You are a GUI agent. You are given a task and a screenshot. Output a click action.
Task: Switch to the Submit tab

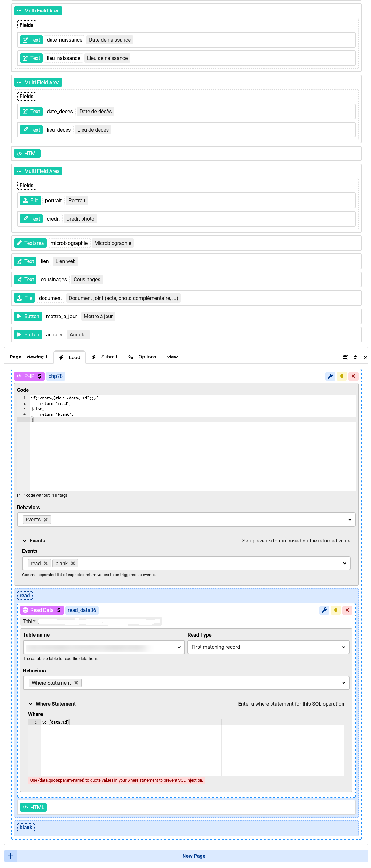(x=105, y=357)
